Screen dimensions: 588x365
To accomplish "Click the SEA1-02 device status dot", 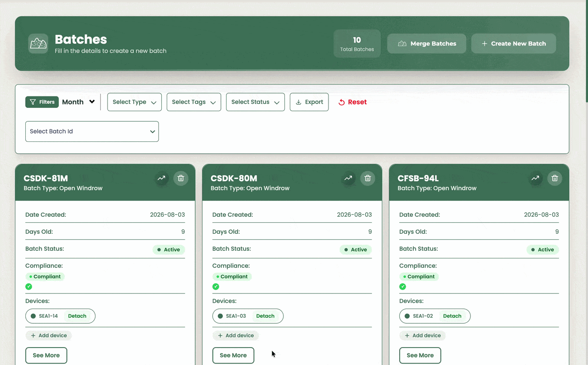I will (407, 316).
